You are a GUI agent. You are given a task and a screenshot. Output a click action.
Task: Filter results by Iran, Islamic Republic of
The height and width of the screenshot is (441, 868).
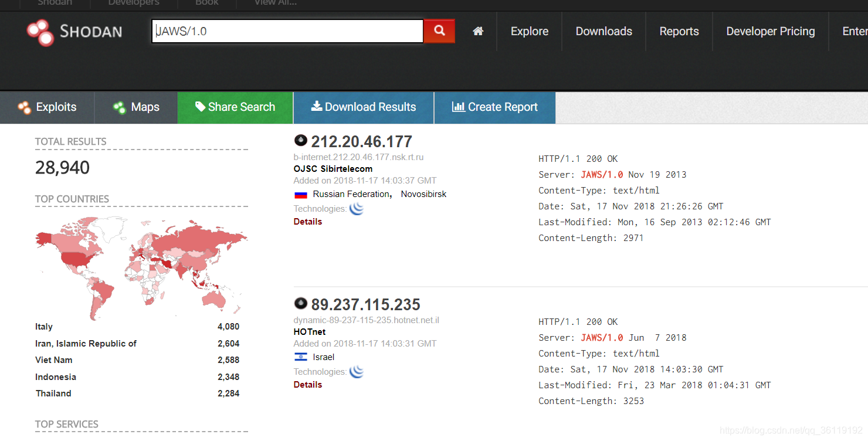click(x=86, y=344)
